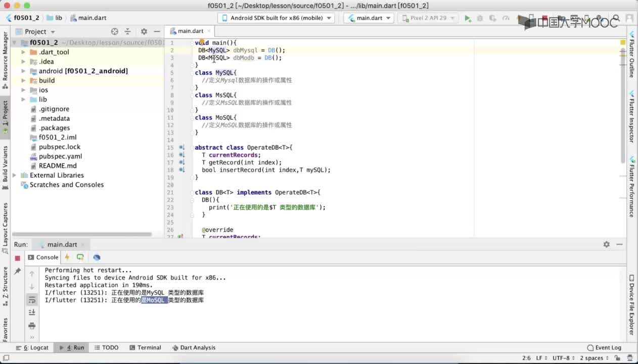Click the LF line separator status item
This screenshot has width=638, height=364.
pos(541,358)
